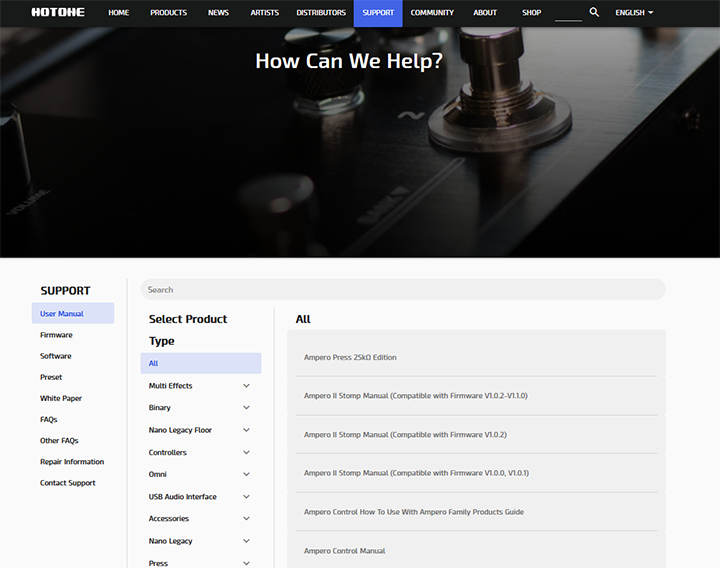Open White Paper section
Viewport: 720px width, 568px height.
(61, 398)
